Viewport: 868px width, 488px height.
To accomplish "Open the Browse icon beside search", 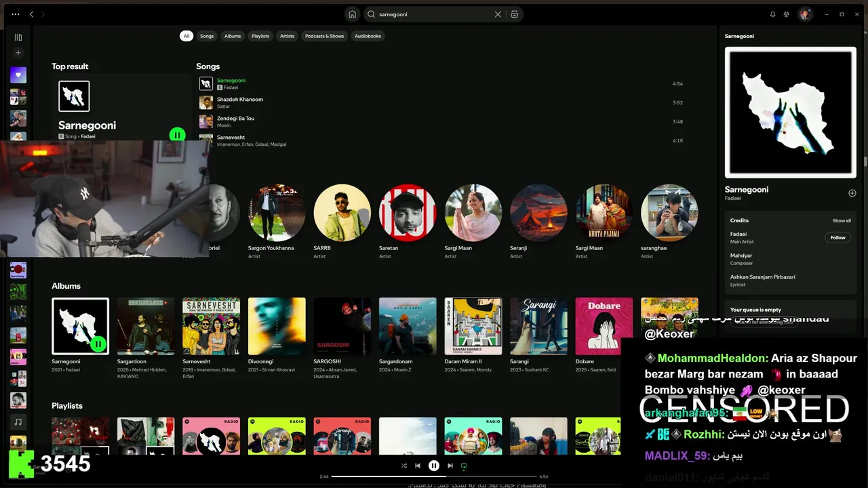I will (x=515, y=14).
